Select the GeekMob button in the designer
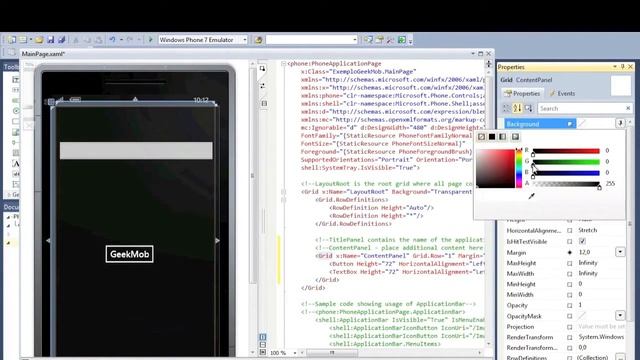Screen dimensions: 640x360 [129, 254]
